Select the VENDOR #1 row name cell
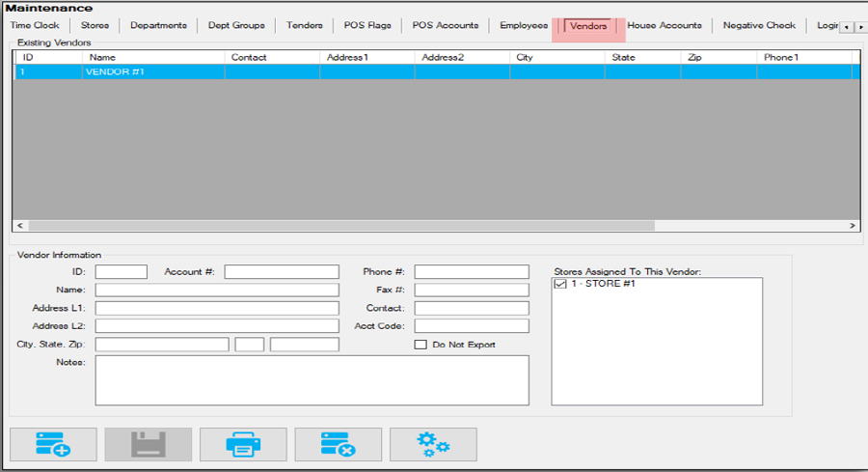 (153, 71)
